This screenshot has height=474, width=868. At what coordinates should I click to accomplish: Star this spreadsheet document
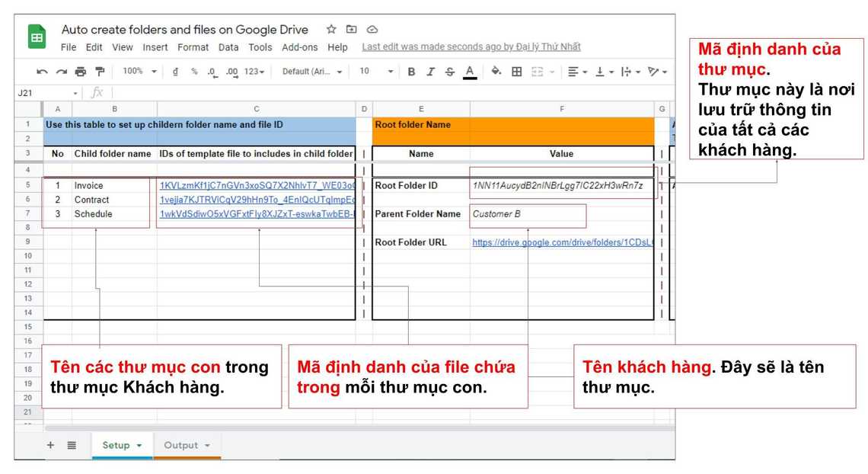pyautogui.click(x=331, y=30)
